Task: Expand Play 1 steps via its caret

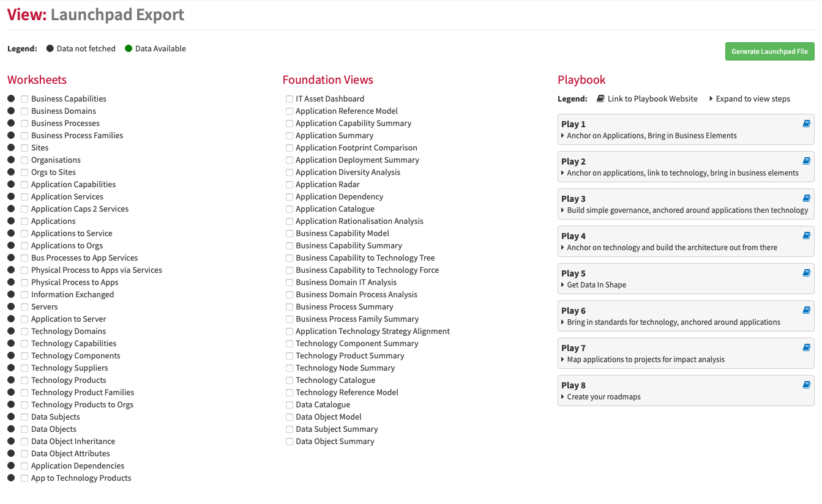Action: (x=562, y=136)
